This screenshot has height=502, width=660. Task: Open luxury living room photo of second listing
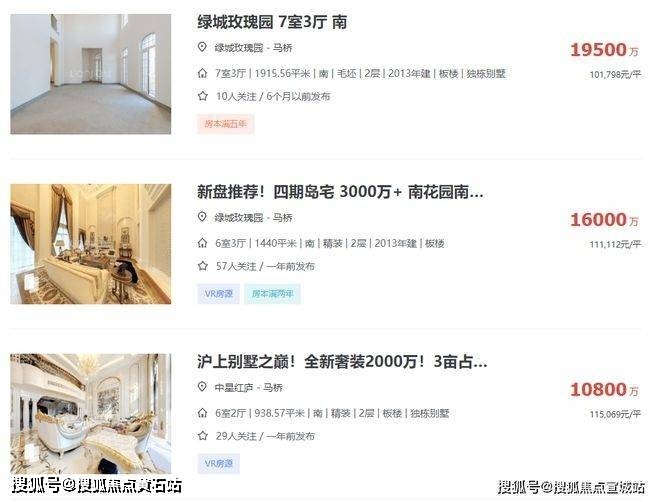point(90,244)
